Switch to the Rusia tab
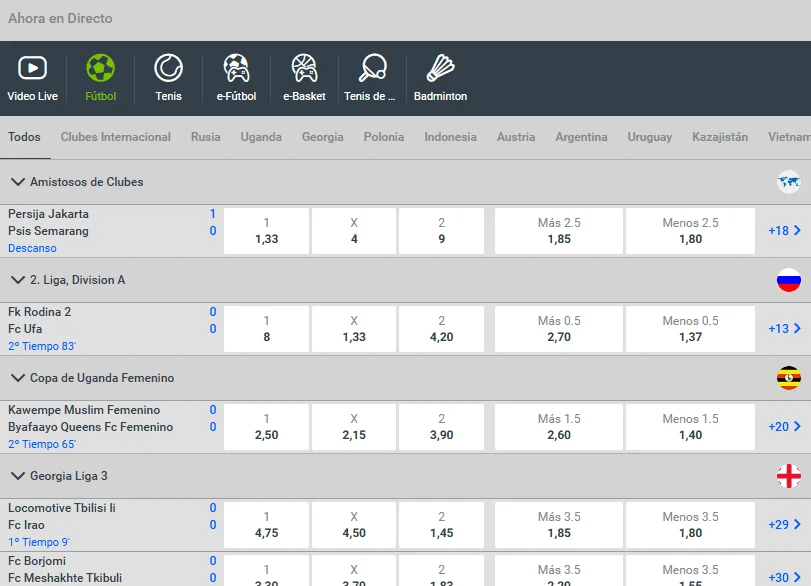This screenshot has height=586, width=811. click(205, 137)
